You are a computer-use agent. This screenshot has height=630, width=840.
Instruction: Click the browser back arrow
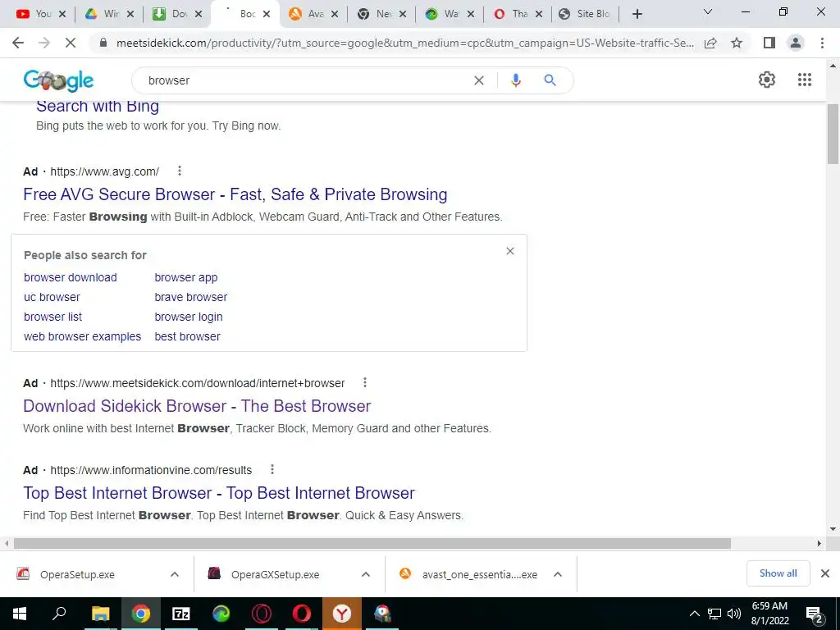[18, 43]
